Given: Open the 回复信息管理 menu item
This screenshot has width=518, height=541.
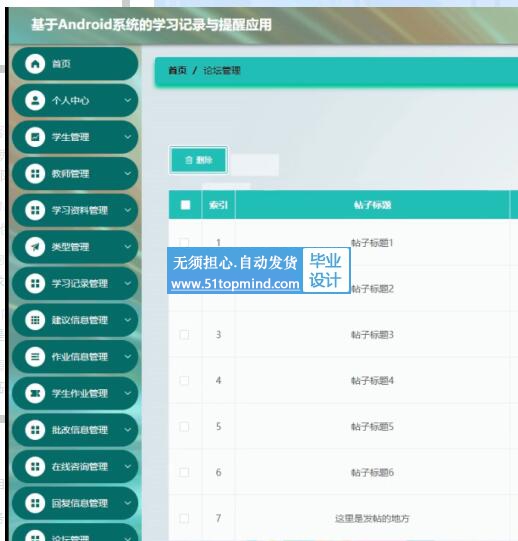Looking at the screenshot, I should (x=75, y=503).
